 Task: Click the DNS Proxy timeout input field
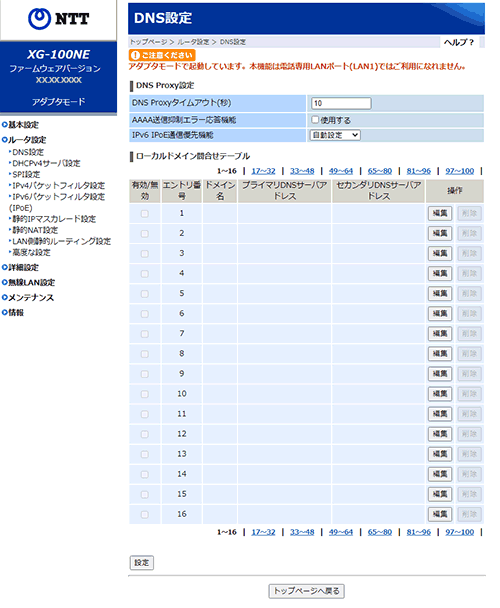(341, 103)
